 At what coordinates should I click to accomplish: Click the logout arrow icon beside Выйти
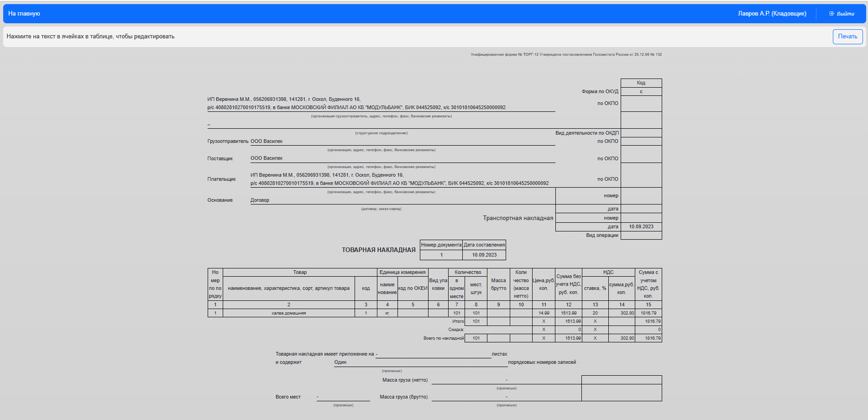[832, 14]
